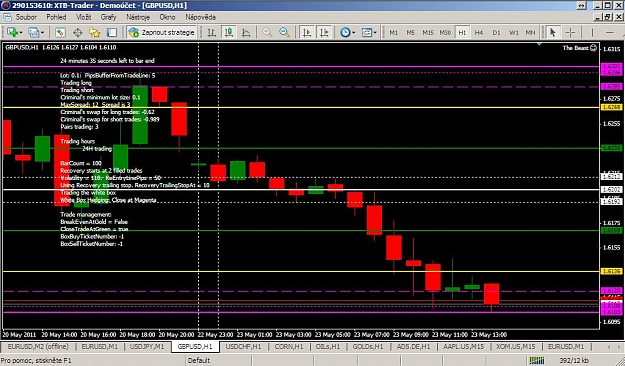This screenshot has width=625, height=366.
Task: Expand the Templates dropdown arrow
Action: click(375, 33)
